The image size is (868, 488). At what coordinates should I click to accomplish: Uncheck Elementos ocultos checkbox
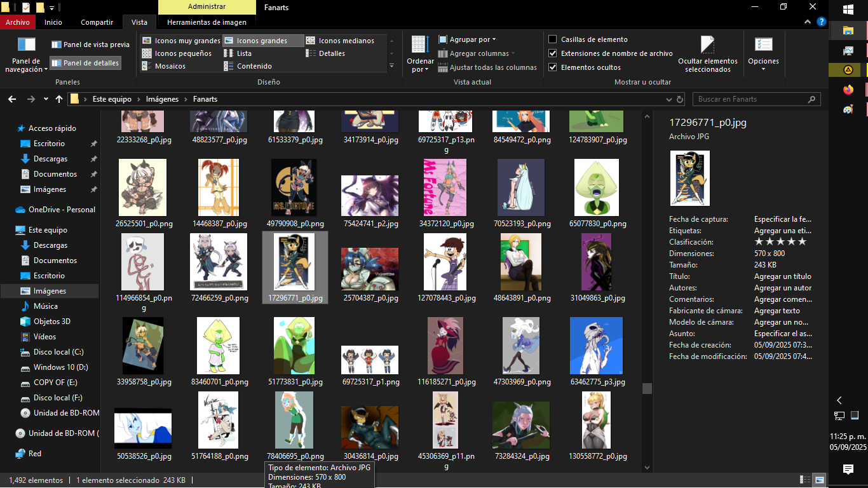(x=553, y=67)
